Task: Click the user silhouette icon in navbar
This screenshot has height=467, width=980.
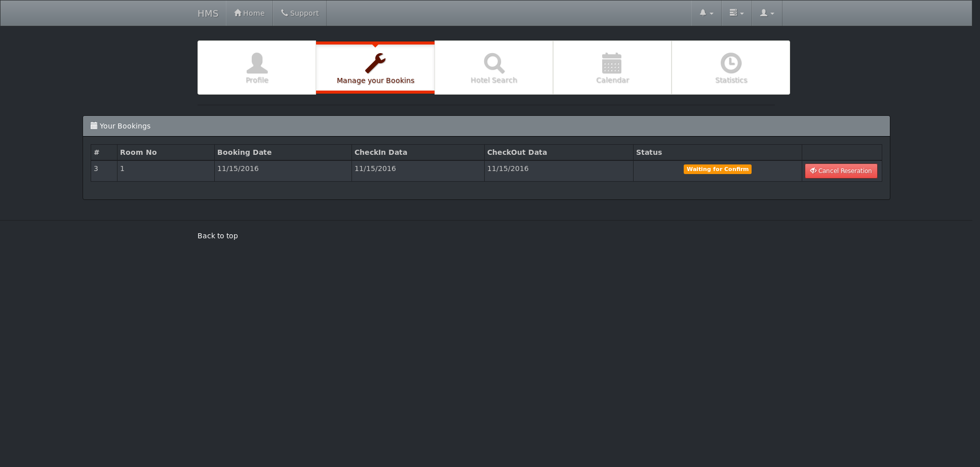Action: [764, 13]
